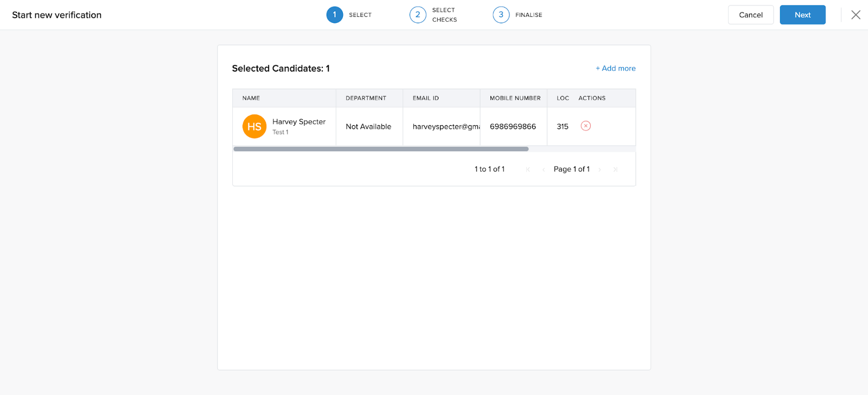Jump to last page pagination arrow
The image size is (868, 395).
[615, 169]
